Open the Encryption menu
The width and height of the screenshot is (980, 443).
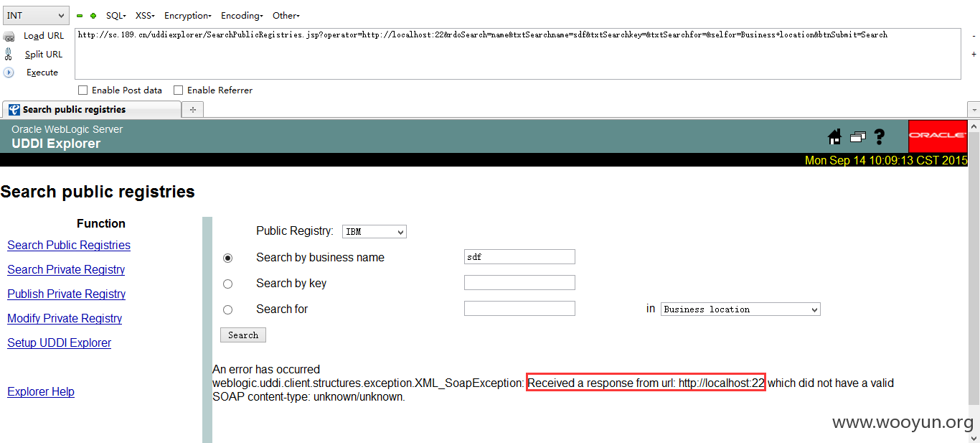(188, 15)
